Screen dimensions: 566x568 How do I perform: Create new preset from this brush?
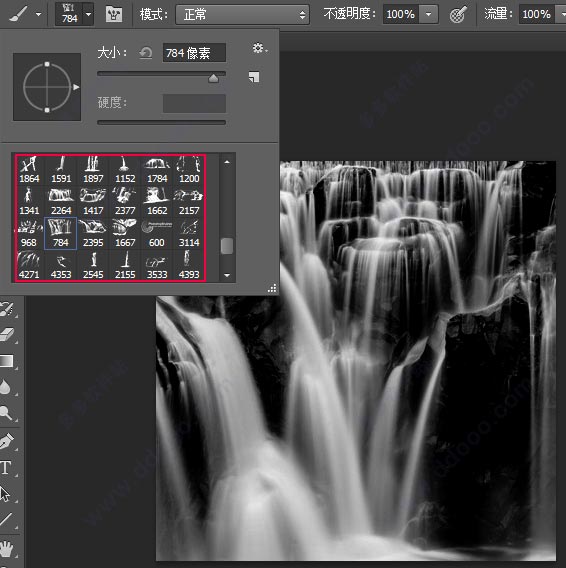[254, 77]
